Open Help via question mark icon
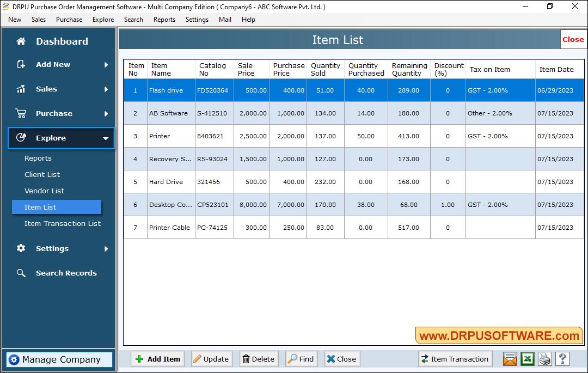 pos(562,359)
